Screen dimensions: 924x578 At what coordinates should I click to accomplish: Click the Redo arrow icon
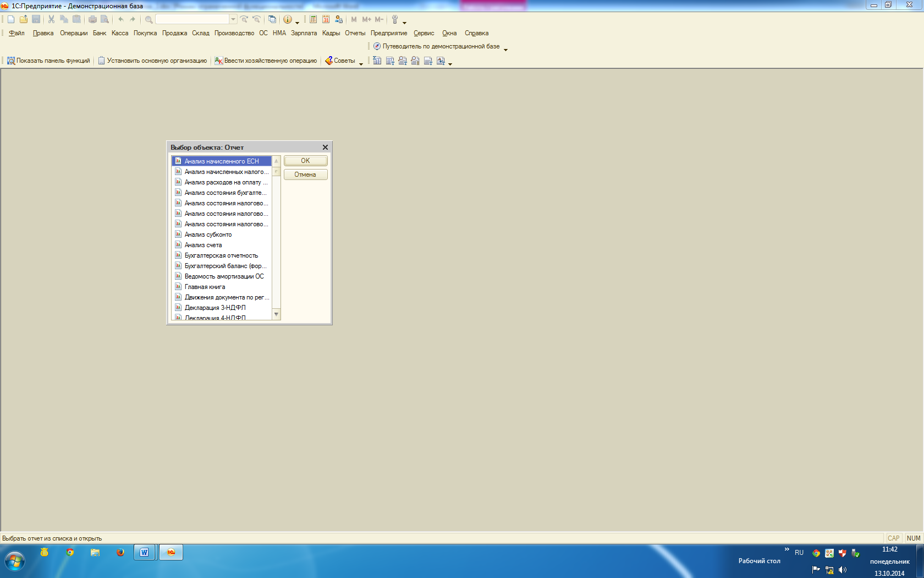point(133,19)
